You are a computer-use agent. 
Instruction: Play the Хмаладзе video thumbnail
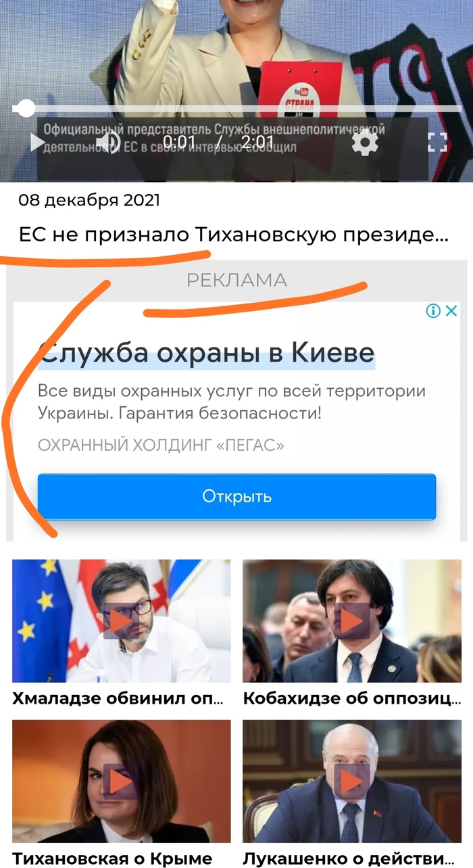[x=122, y=621]
